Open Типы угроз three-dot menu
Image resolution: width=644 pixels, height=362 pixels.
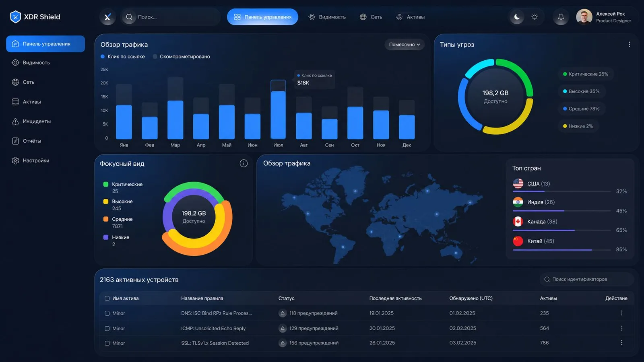pyautogui.click(x=630, y=45)
